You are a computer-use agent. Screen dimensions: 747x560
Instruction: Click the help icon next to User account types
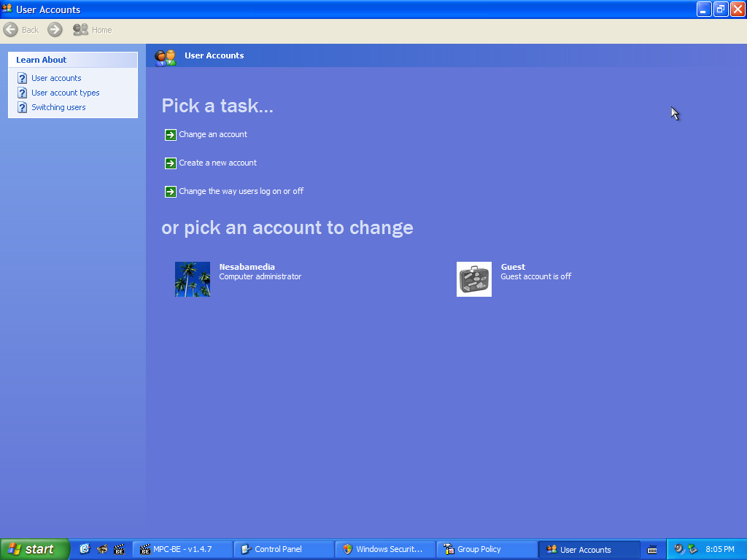coord(23,93)
